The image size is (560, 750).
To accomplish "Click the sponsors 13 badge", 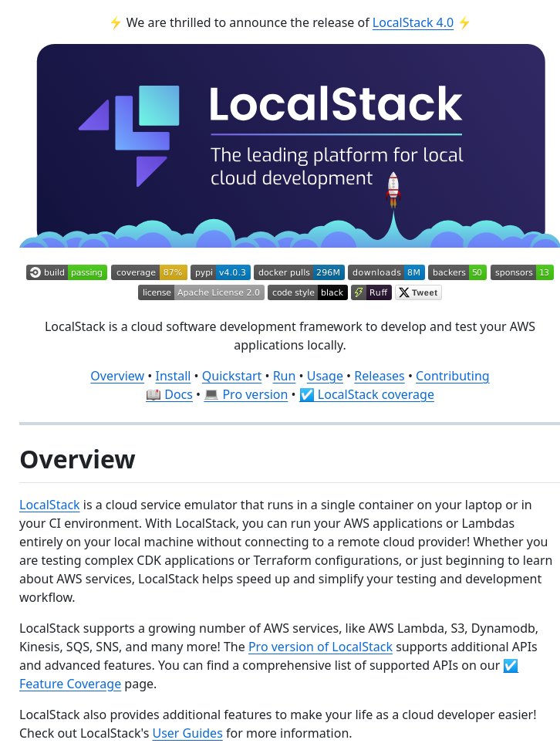I will coord(521,272).
